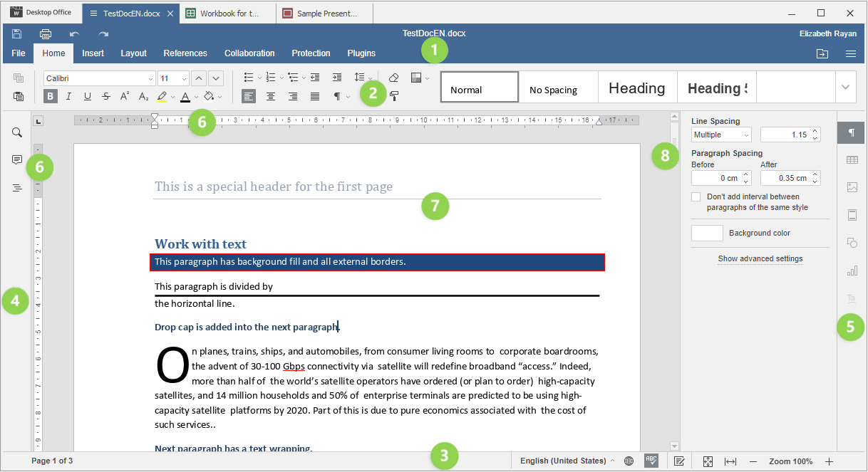The image size is (868, 472).
Task: Click Fit to page in status bar
Action: [708, 461]
